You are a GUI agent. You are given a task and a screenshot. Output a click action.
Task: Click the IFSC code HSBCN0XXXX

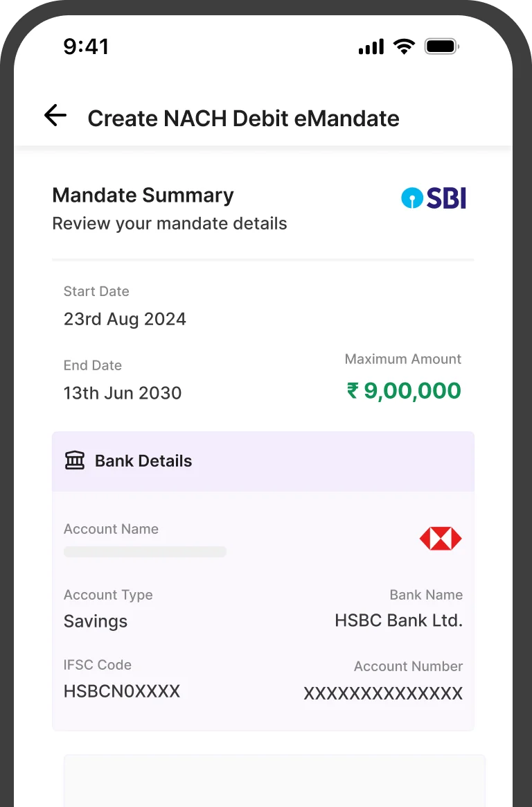coord(122,691)
